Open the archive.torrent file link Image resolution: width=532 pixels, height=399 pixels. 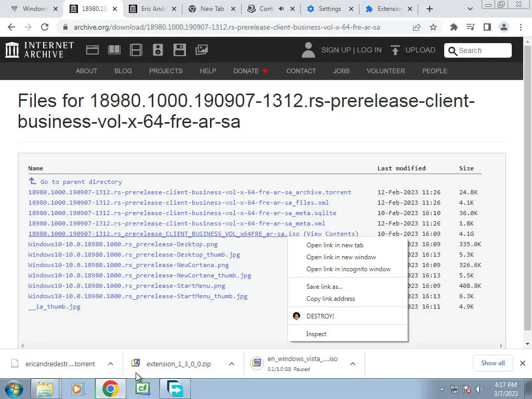tap(190, 192)
